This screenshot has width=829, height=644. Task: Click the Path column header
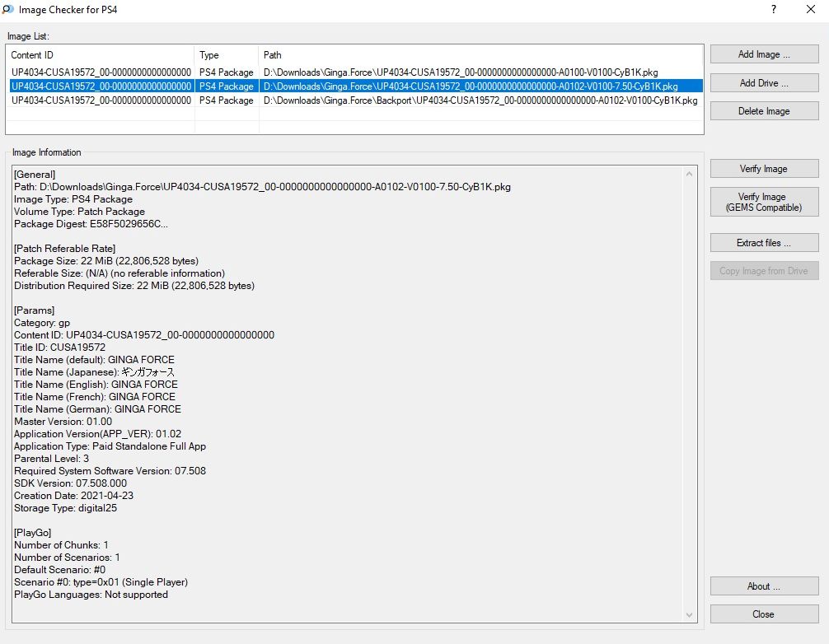coord(478,55)
